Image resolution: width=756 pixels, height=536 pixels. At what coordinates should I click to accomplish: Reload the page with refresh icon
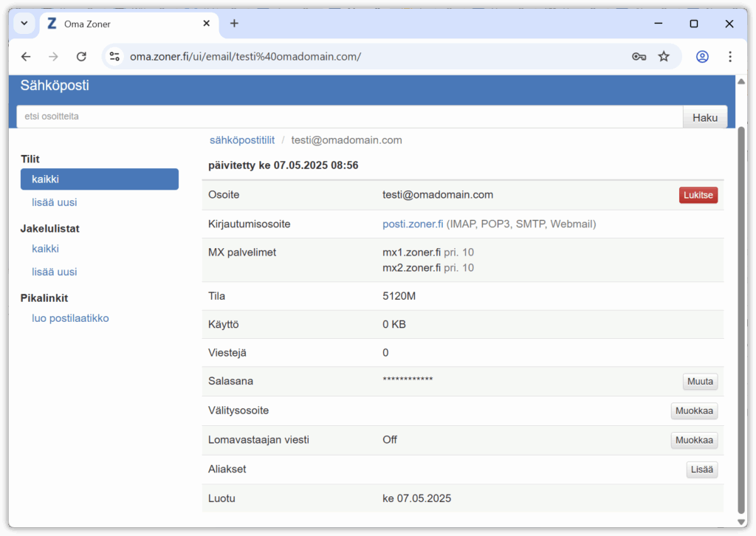(x=81, y=57)
